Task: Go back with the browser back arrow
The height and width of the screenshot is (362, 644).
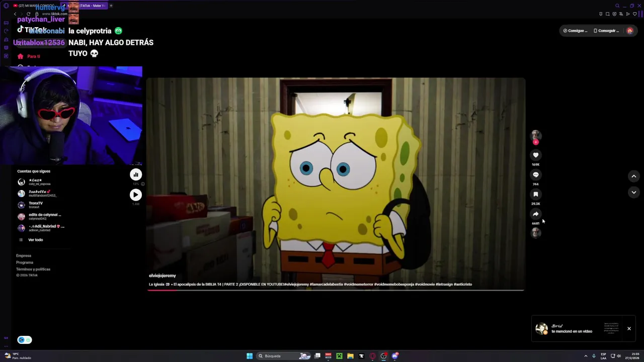Action: click(15, 14)
